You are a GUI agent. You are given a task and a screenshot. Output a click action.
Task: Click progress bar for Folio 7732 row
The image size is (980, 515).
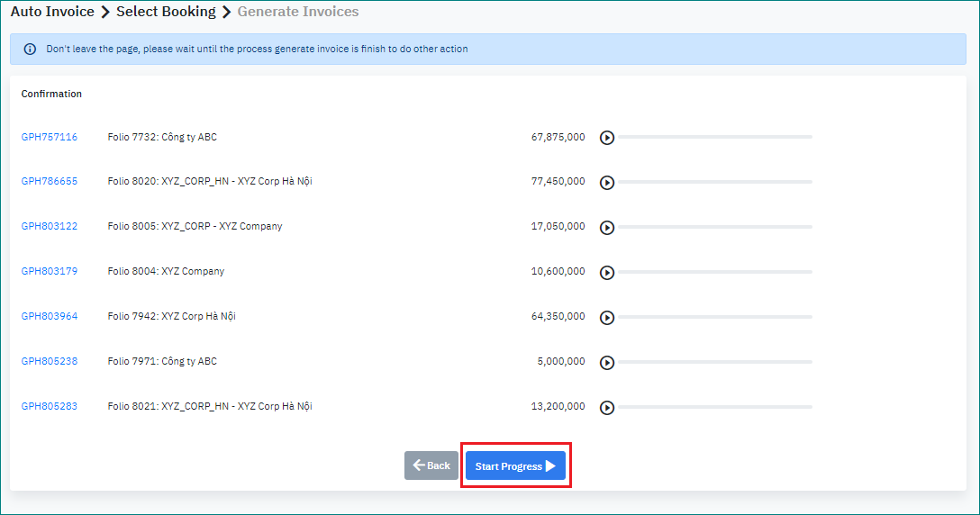(x=714, y=137)
